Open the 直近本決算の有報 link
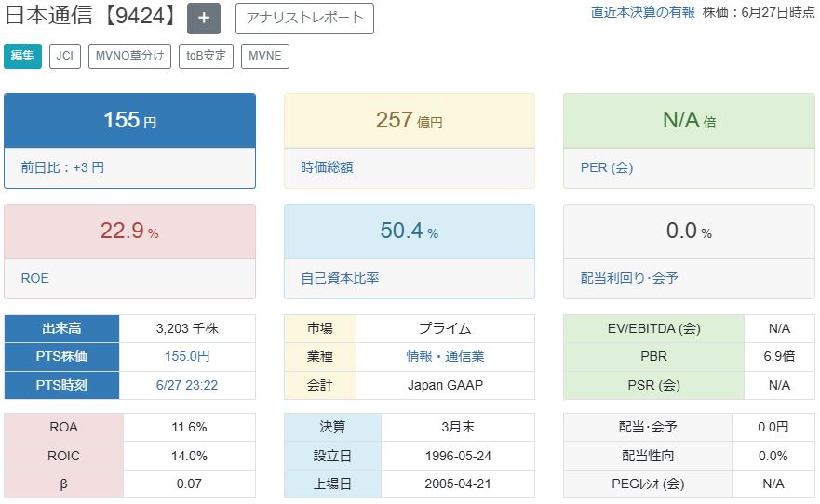Image resolution: width=820 pixels, height=504 pixels. click(643, 12)
